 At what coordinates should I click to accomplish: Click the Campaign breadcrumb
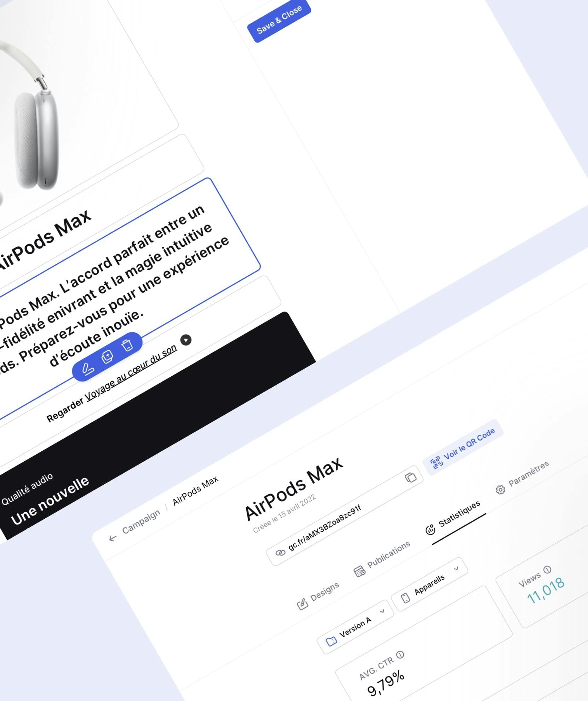141,522
